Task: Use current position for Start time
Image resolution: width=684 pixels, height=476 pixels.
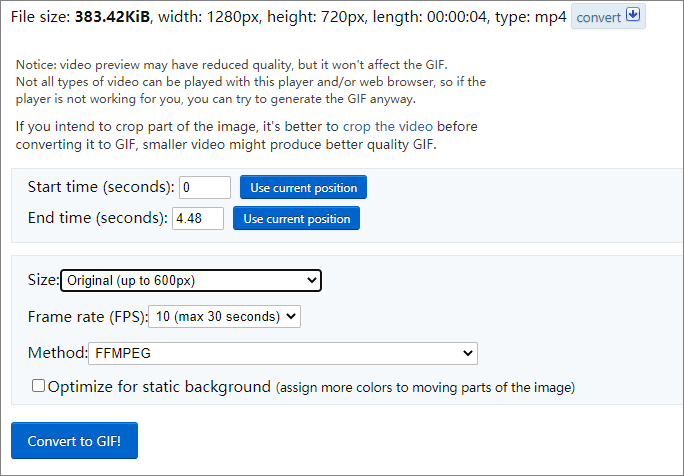Action: (303, 187)
